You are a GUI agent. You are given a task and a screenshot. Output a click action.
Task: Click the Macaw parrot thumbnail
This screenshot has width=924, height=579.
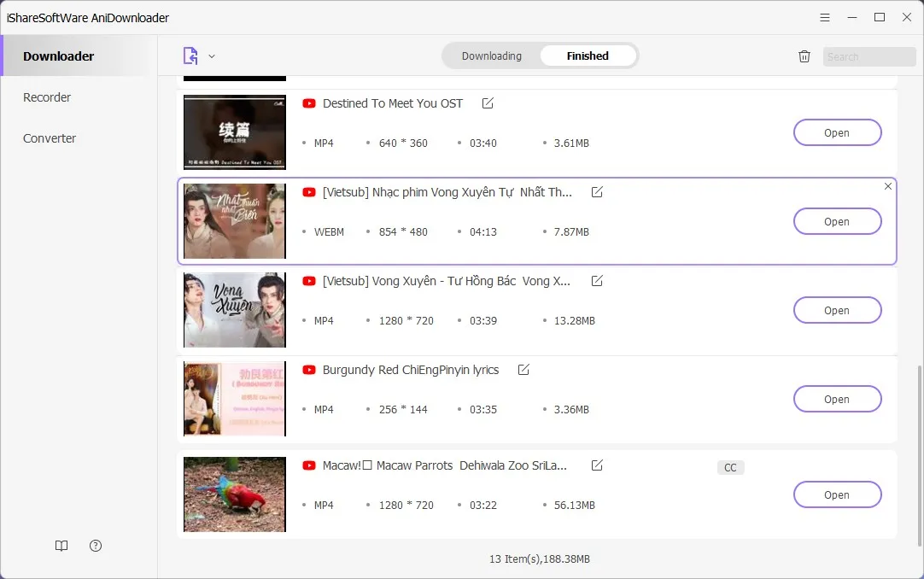click(x=235, y=494)
